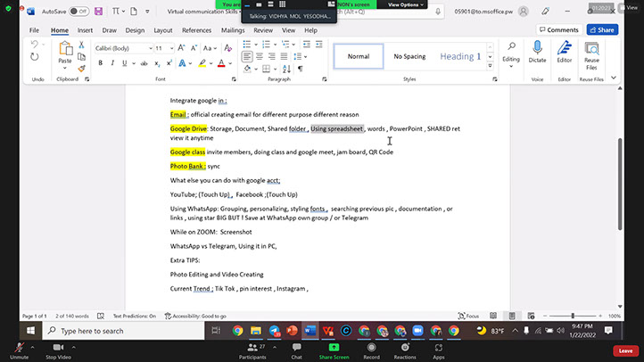Image resolution: width=644 pixels, height=362 pixels.
Task: Apply italic formatting
Action: click(112, 63)
